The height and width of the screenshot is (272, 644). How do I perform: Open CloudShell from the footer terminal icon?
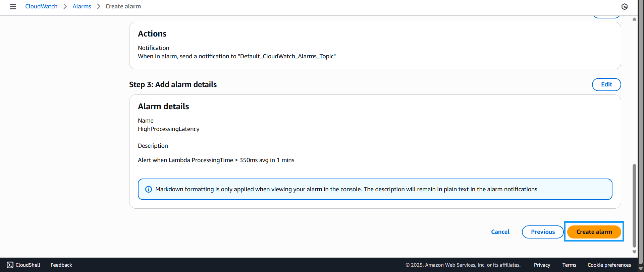click(x=10, y=265)
